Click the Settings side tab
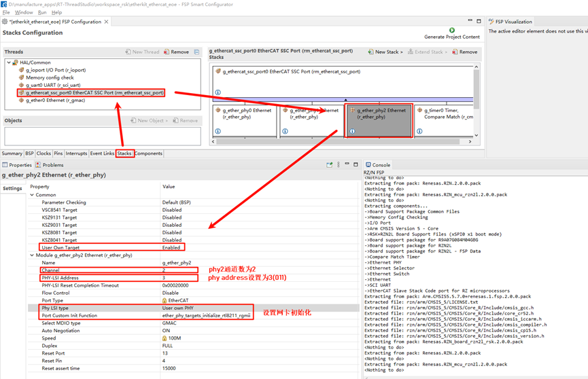The image size is (588, 379). point(12,188)
